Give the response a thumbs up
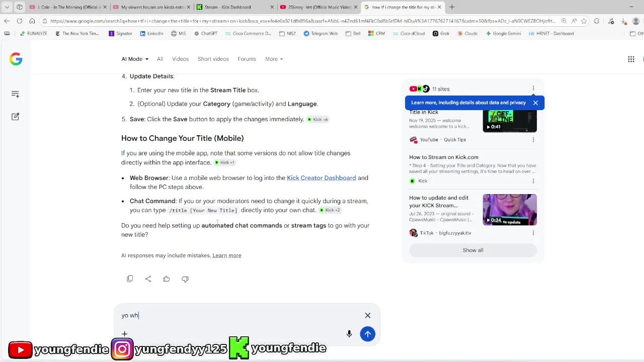The image size is (644, 362). [167, 279]
